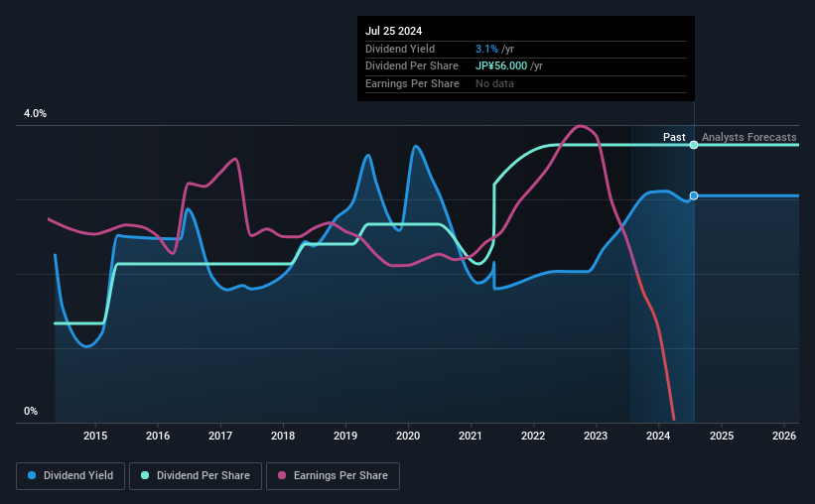The width and height of the screenshot is (815, 504).
Task: Click Dividend Yield row label in tooltip
Action: click(x=400, y=49)
